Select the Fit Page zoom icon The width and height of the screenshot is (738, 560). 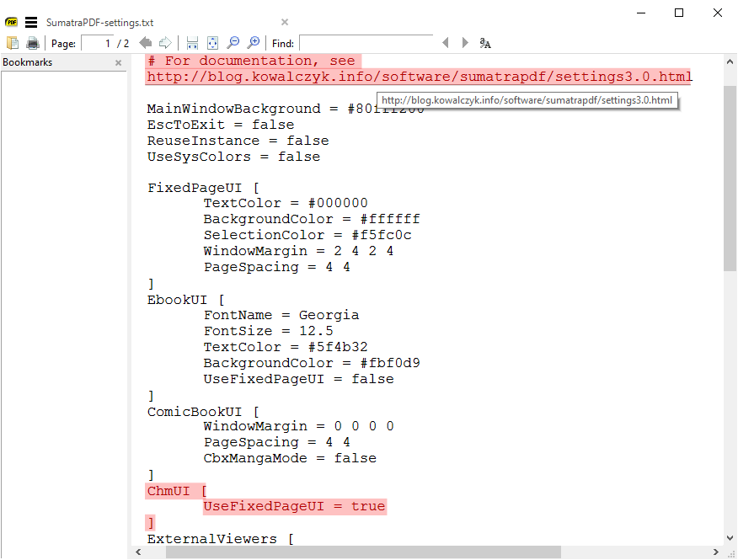pos(212,42)
